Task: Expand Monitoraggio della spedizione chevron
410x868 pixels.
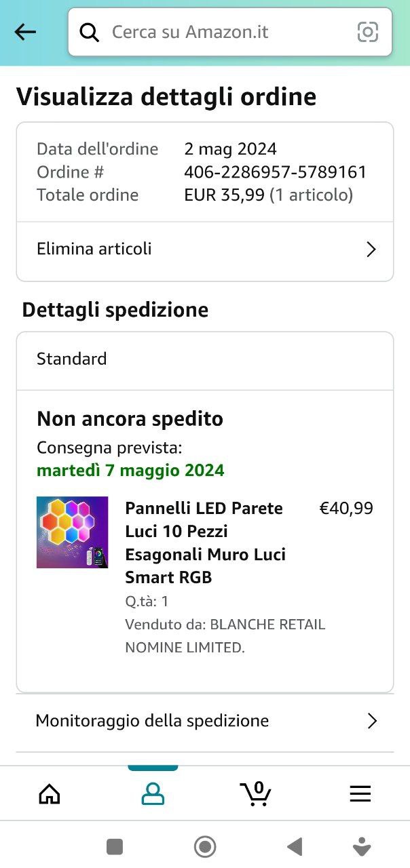Action: point(371,721)
